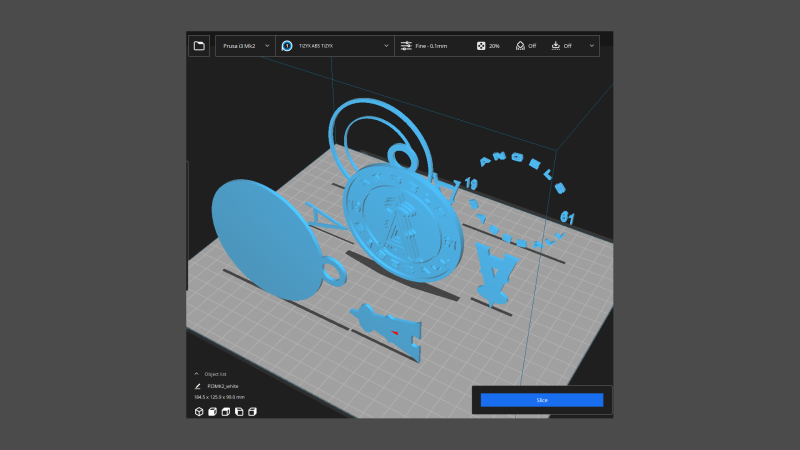Select the 3D perspective view cube icon
The width and height of the screenshot is (800, 450).
[x=199, y=411]
